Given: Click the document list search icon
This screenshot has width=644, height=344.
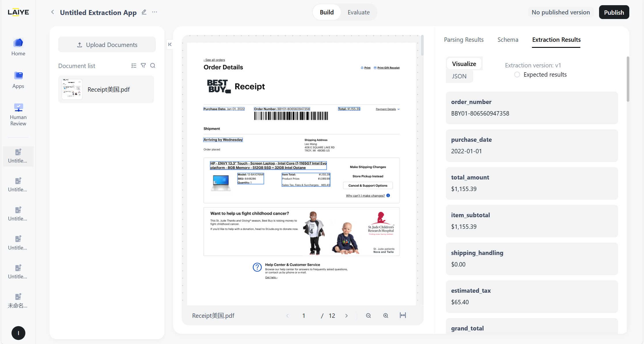Looking at the screenshot, I should pyautogui.click(x=153, y=66).
